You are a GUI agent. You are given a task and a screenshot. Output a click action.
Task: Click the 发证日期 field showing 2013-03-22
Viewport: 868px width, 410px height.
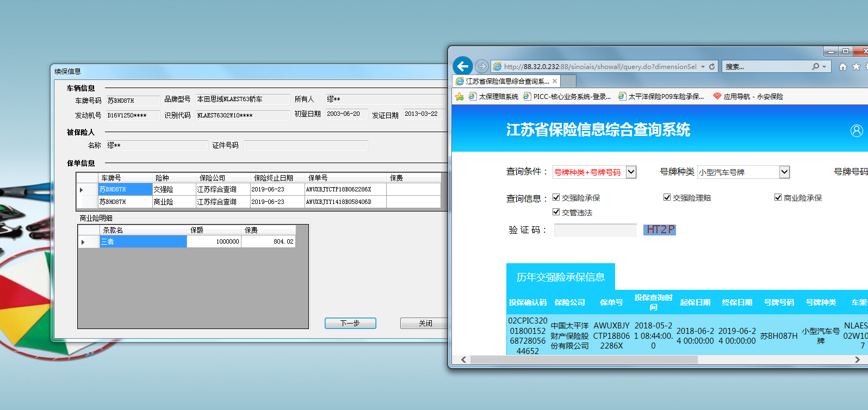point(424,114)
